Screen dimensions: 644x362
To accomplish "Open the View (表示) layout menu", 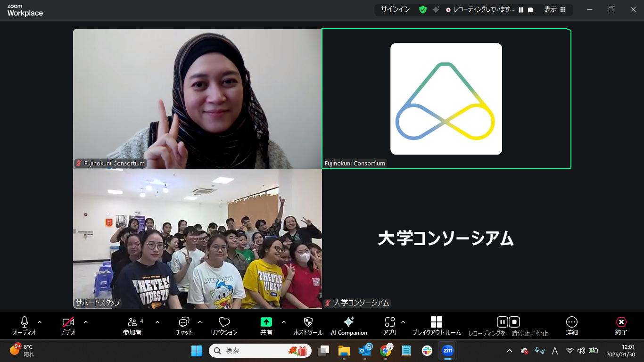I will pos(555,9).
